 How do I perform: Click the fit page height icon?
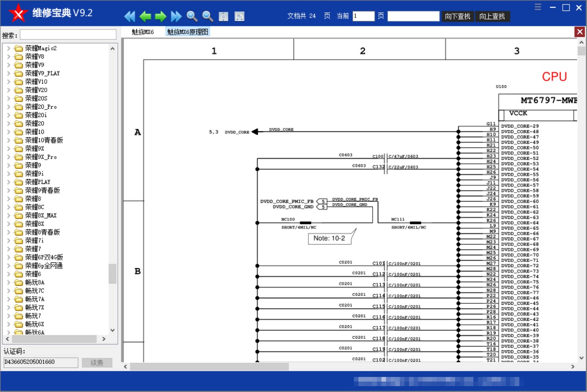pyautogui.click(x=224, y=16)
